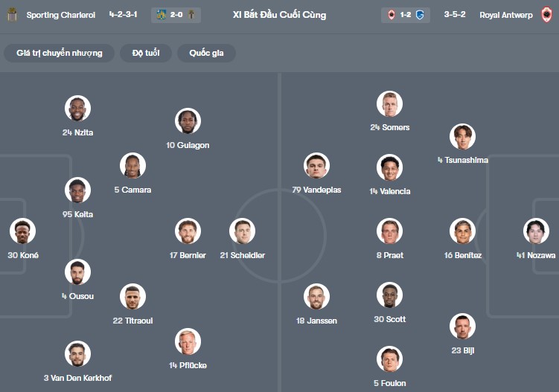Select the Giá trị chuyển nhượng filter
Screen dimensions: 559x392
tap(60, 53)
